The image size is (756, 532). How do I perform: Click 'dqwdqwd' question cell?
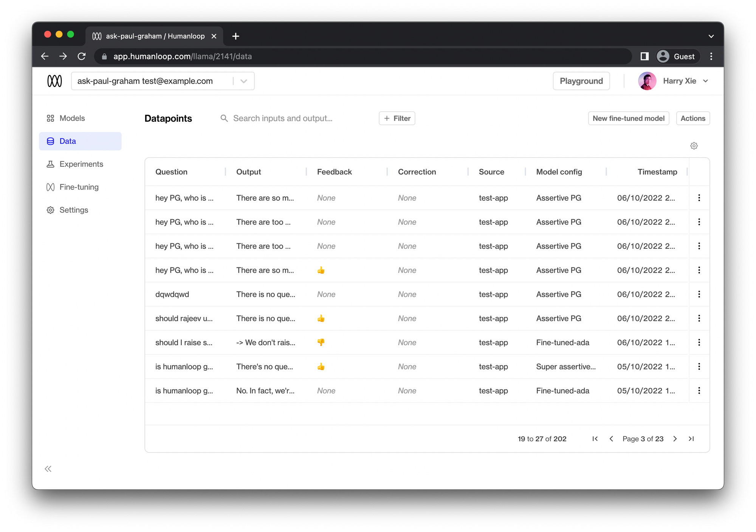click(172, 294)
